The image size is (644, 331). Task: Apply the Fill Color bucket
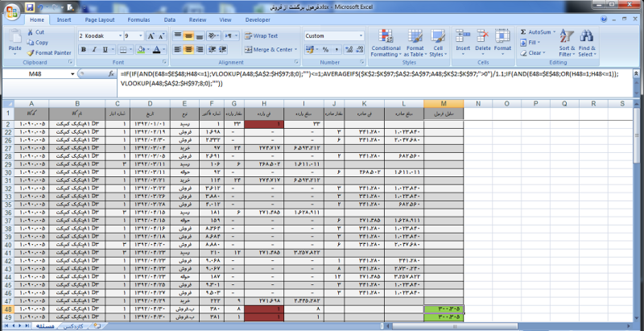(x=142, y=50)
